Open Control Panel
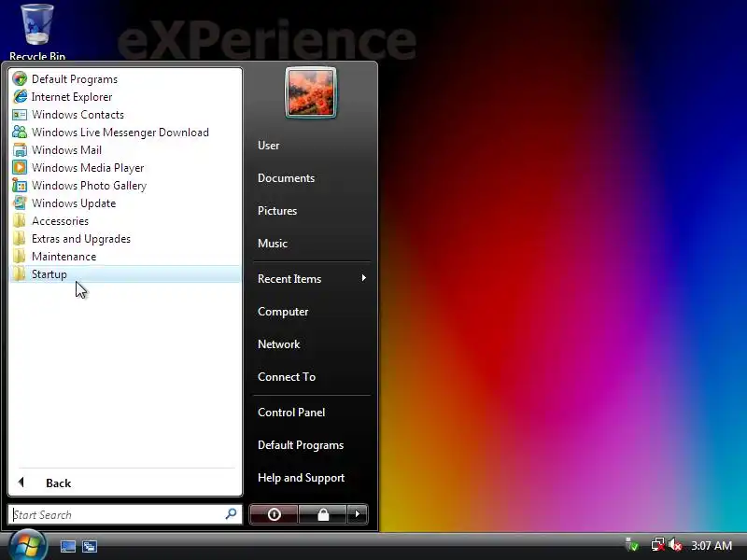The image size is (747, 560). [x=291, y=413]
